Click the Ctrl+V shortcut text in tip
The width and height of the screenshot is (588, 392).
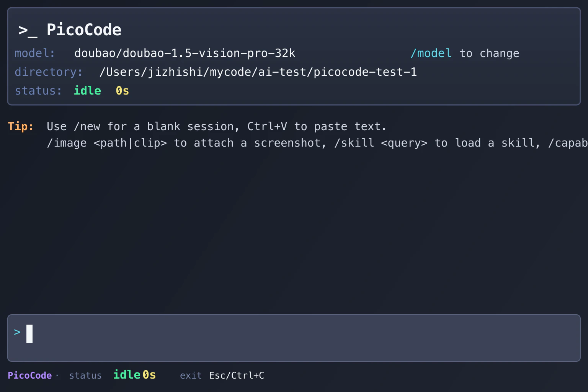point(267,126)
